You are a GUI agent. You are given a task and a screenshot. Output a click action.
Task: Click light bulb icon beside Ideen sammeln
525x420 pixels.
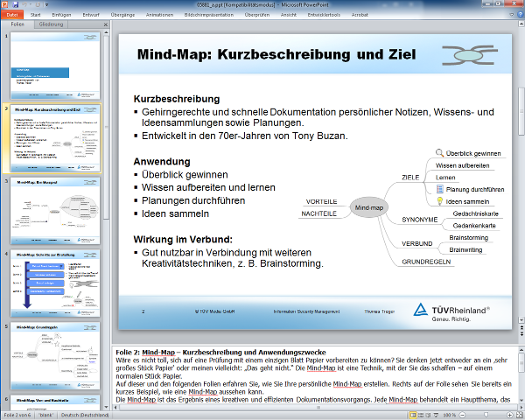click(439, 201)
